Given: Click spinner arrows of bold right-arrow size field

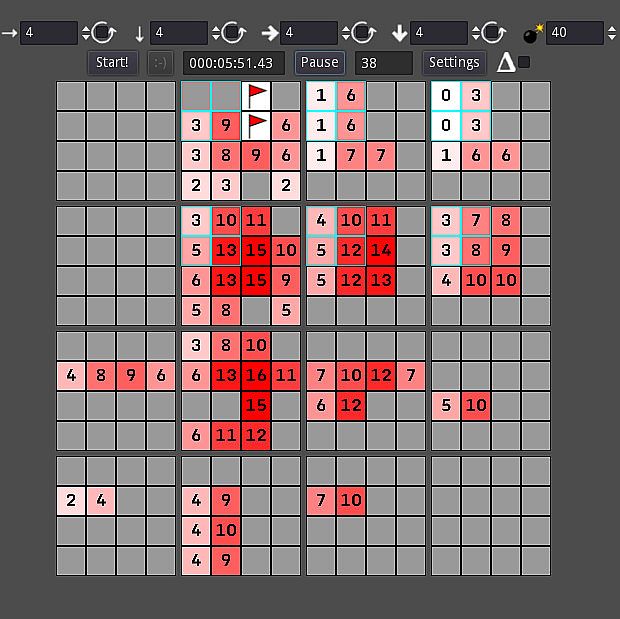Looking at the screenshot, I should click(x=346, y=33).
